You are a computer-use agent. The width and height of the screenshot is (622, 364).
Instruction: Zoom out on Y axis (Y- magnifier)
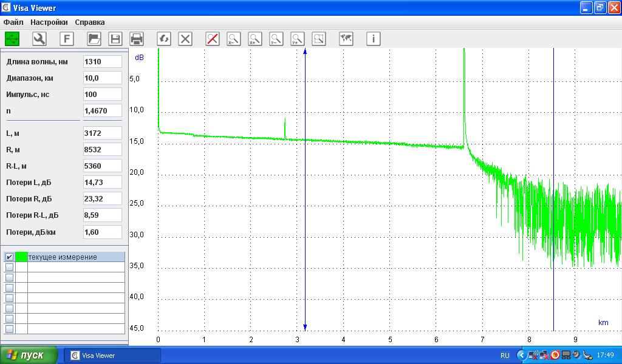tap(276, 39)
